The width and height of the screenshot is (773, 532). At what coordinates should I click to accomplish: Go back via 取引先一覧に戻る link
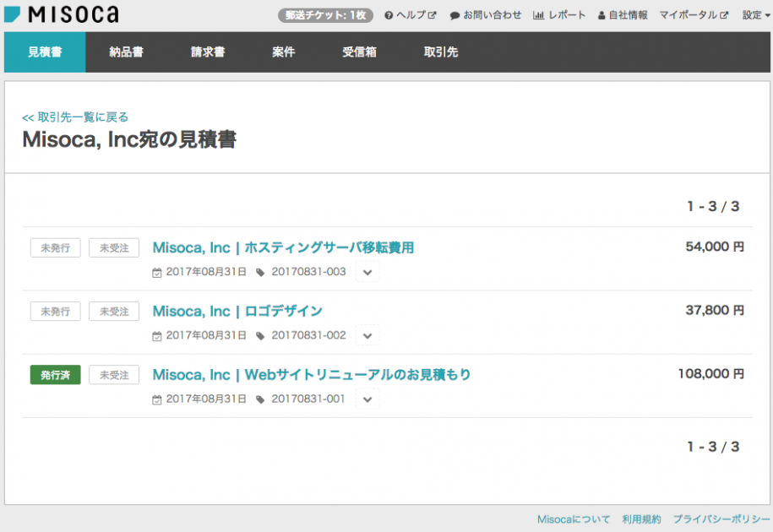click(75, 117)
